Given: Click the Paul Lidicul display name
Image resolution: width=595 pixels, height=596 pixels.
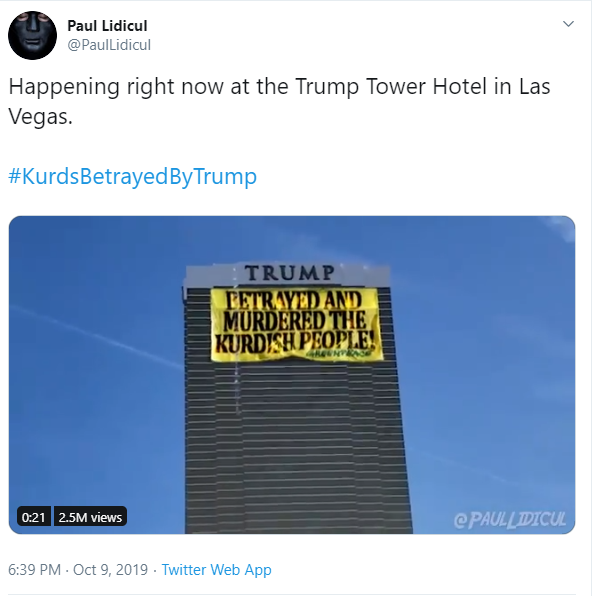Looking at the screenshot, I should point(107,26).
